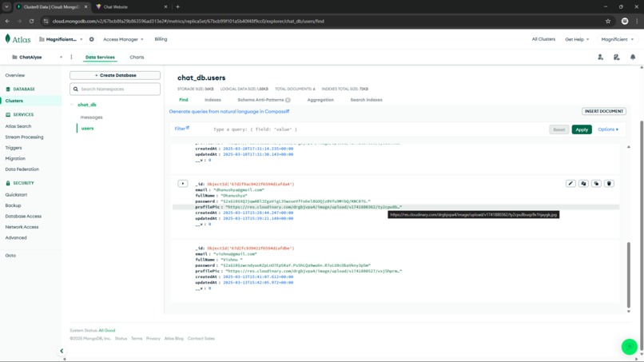Click the INSERT DOCUMENT button
Screen dimensions: 644x362
point(604,111)
